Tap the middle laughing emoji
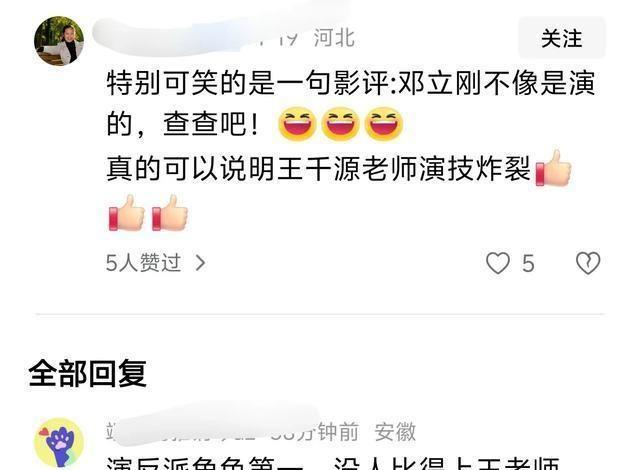 pyautogui.click(x=340, y=124)
